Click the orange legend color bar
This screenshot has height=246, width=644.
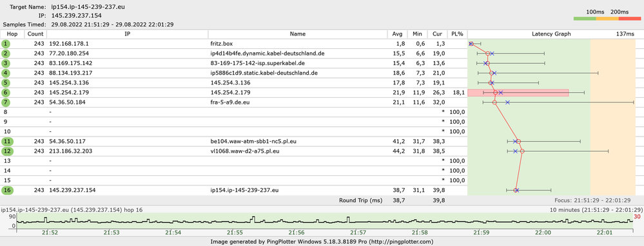[x=607, y=19]
